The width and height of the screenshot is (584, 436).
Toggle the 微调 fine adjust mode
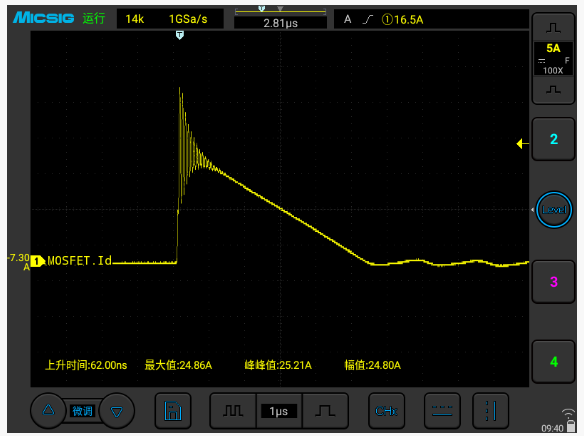tap(82, 411)
